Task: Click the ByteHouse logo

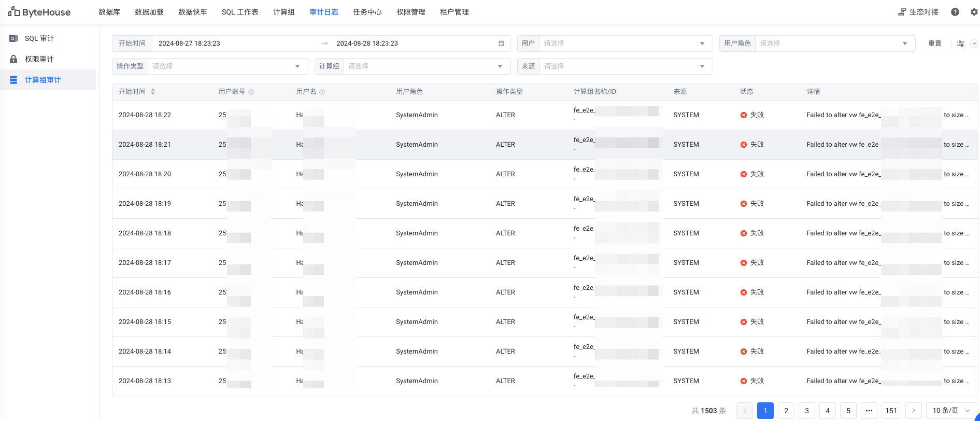Action: [39, 12]
